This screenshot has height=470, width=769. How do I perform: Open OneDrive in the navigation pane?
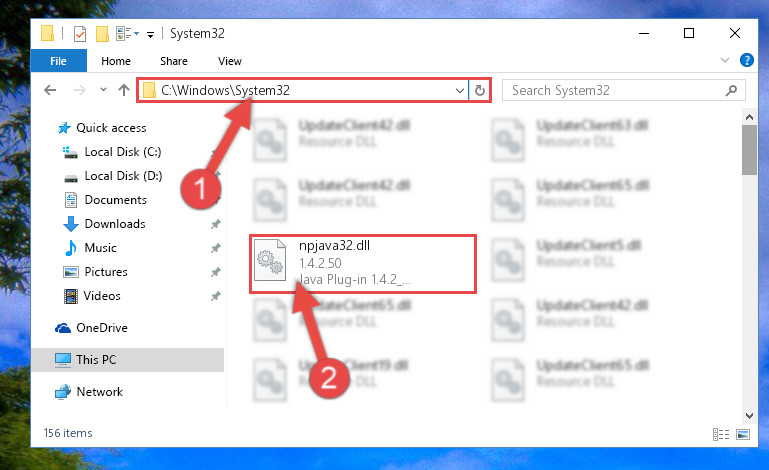tap(102, 328)
